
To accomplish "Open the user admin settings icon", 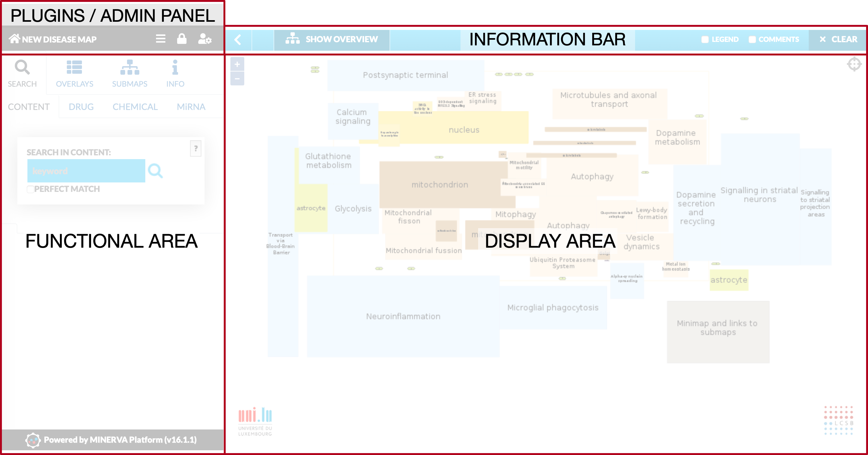I will pyautogui.click(x=205, y=39).
